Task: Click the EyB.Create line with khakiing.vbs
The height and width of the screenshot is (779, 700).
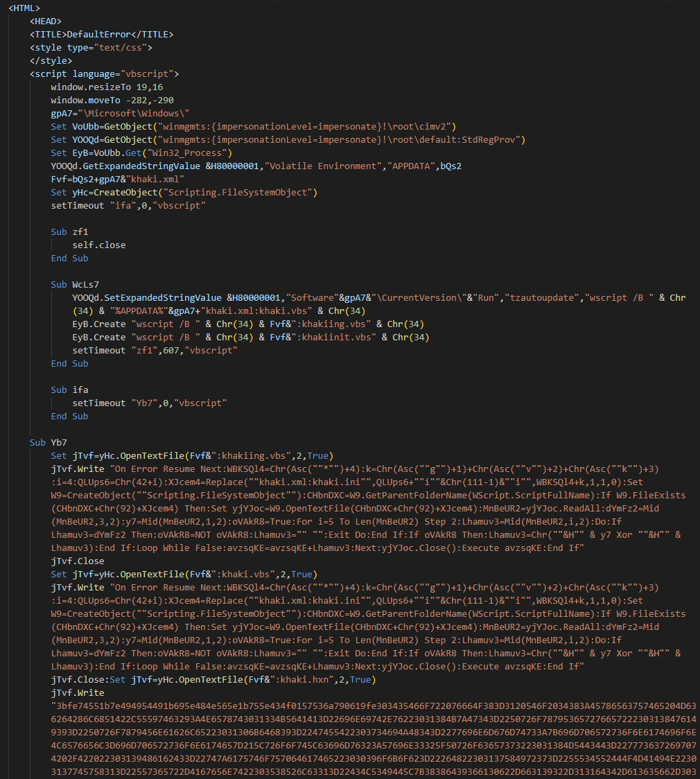Action: pyautogui.click(x=248, y=324)
